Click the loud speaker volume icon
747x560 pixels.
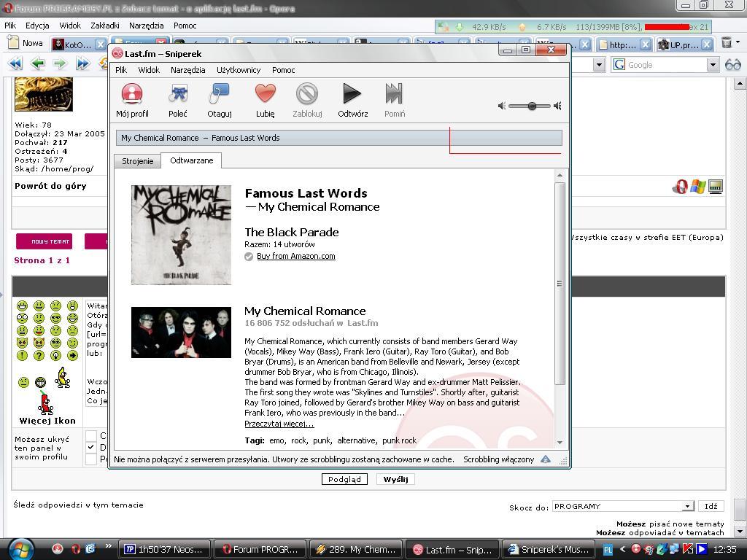click(x=558, y=106)
